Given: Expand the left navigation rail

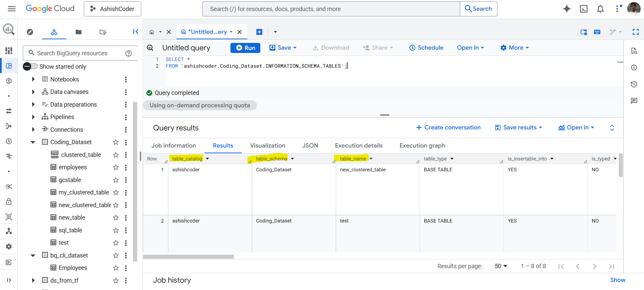Looking at the screenshot, I should click(x=9, y=280).
